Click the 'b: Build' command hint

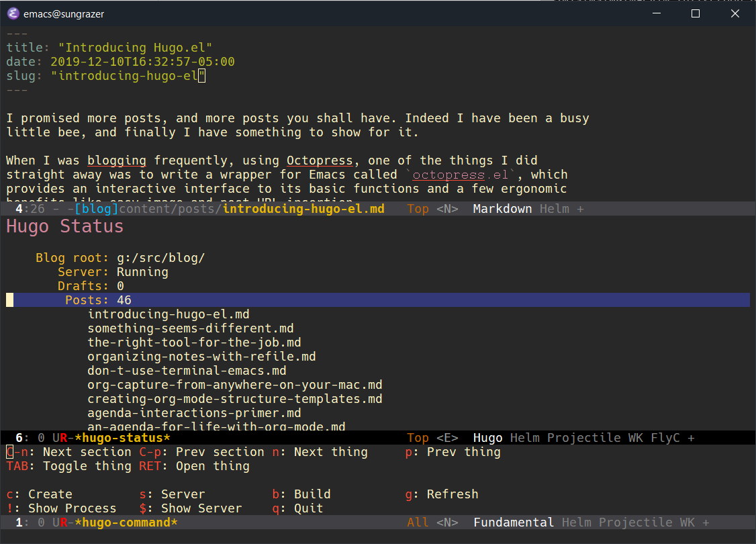(301, 494)
